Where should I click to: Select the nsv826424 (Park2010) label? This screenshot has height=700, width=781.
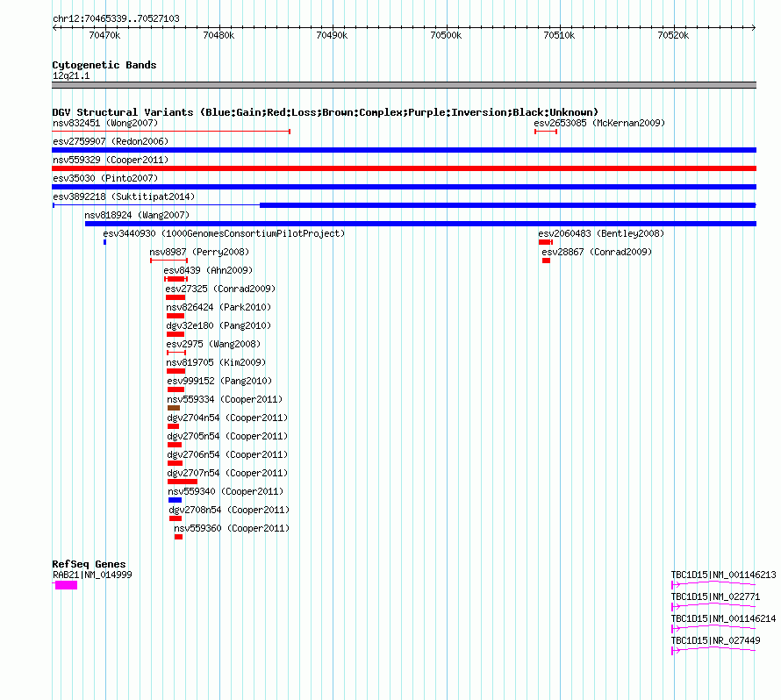pyautogui.click(x=219, y=307)
